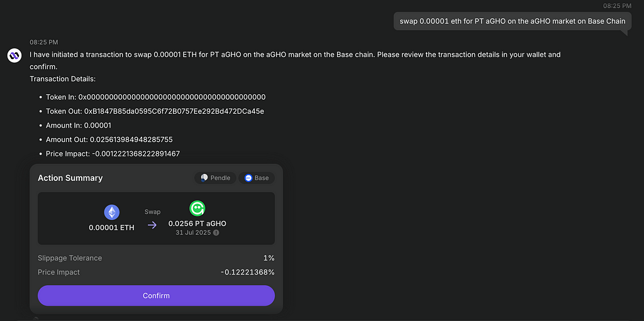Confirm the swap transaction
644x321 pixels.
pos(156,295)
